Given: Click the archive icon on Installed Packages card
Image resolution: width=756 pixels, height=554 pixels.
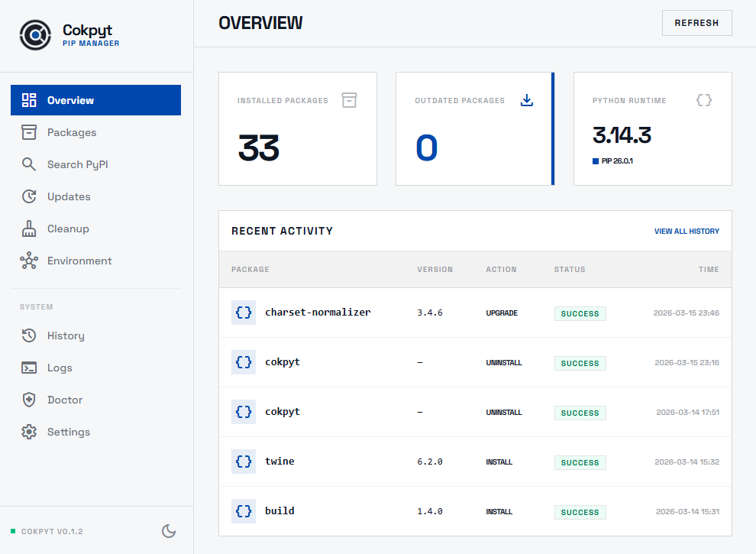Looking at the screenshot, I should tap(349, 99).
